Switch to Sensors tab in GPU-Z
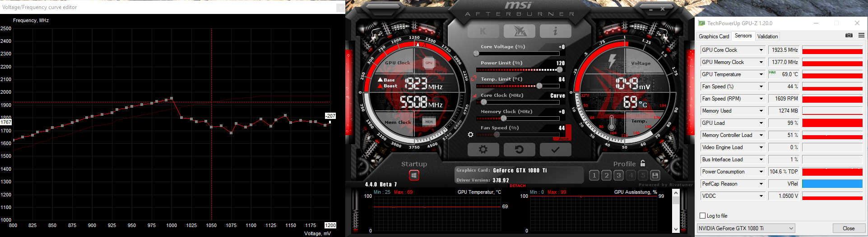 point(743,36)
